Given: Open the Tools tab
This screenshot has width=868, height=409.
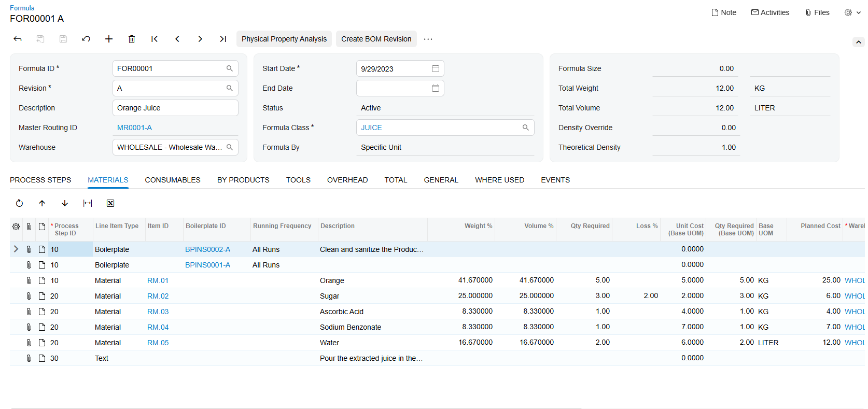Looking at the screenshot, I should click(298, 180).
